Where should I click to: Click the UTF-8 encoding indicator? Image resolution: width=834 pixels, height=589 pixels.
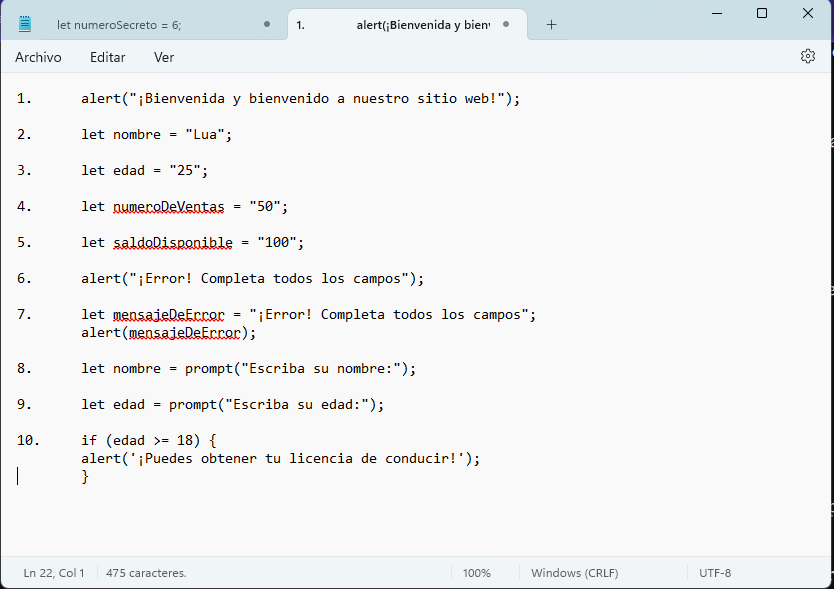715,573
